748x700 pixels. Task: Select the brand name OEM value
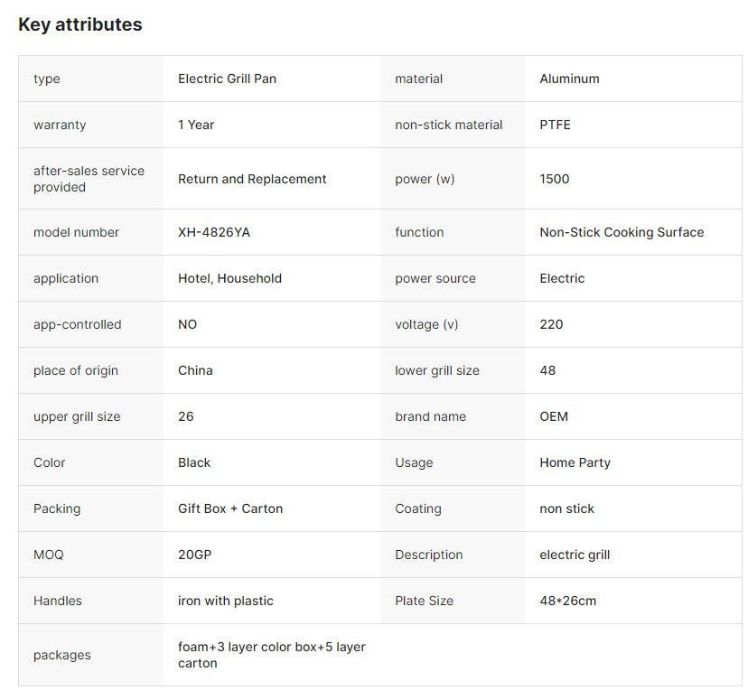[554, 416]
